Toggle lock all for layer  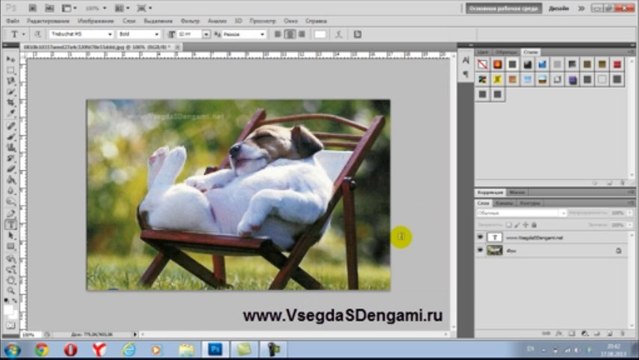click(534, 225)
